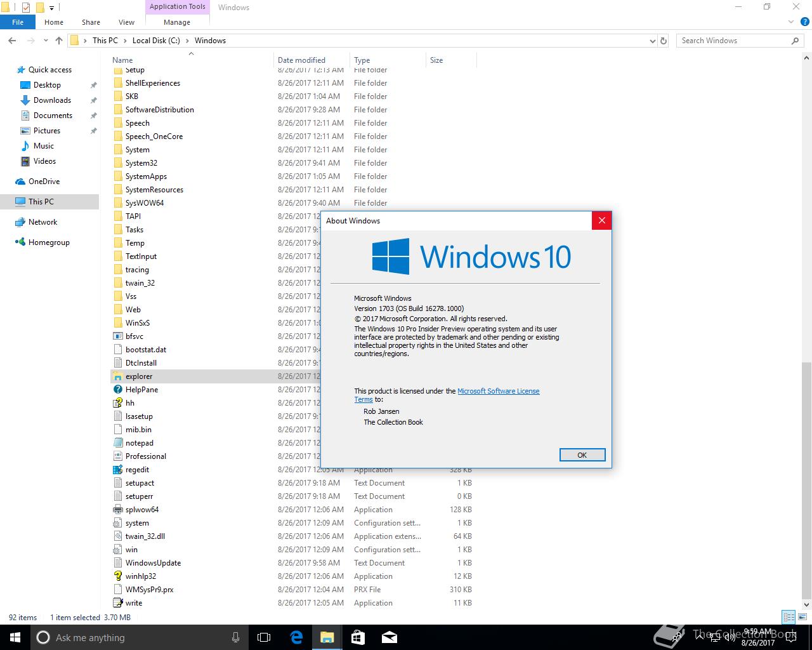Open the Start menu
This screenshot has width=812, height=650.
pos(15,637)
